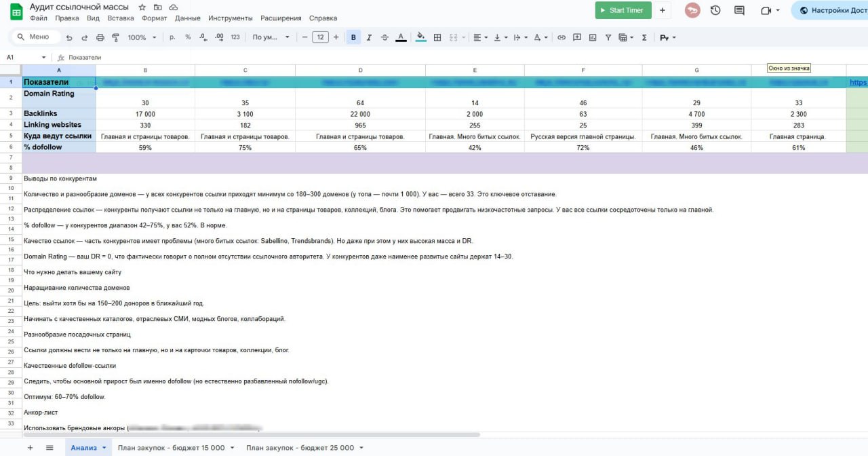
Task: Undo the last action
Action: (x=69, y=37)
